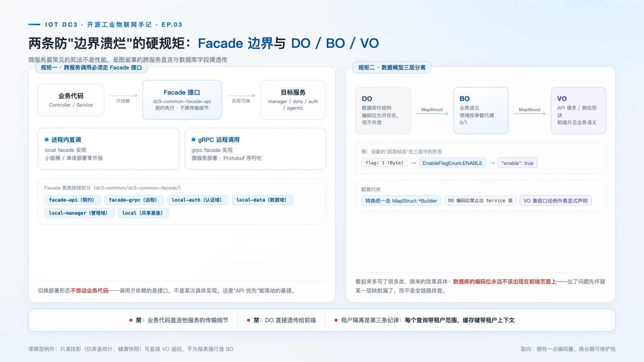
Task: Click the '只依赖' arrow label
Action: (x=123, y=101)
